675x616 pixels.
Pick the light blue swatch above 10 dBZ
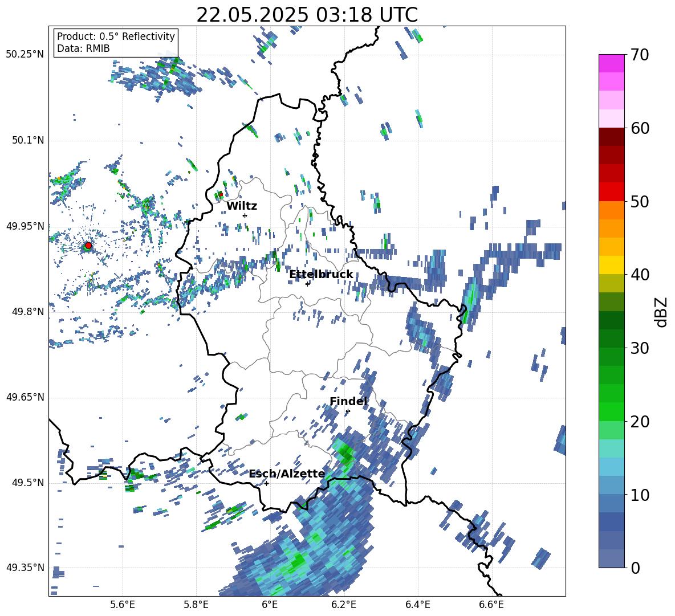pyautogui.click(x=611, y=467)
